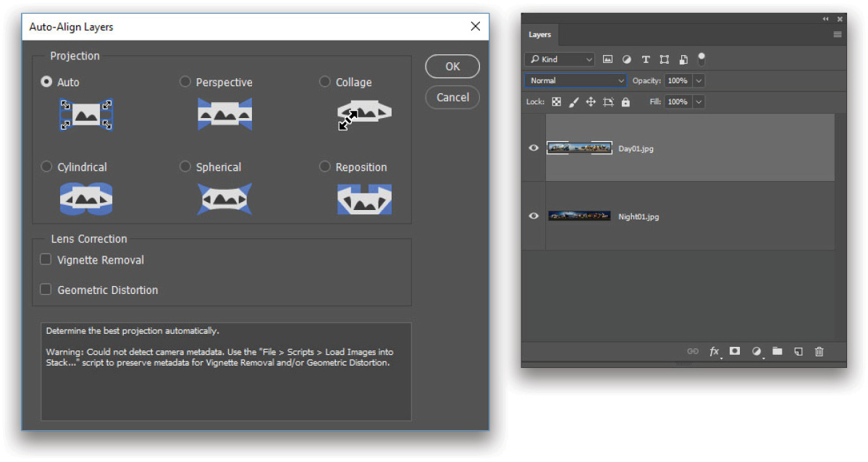Image resolution: width=868 pixels, height=462 pixels.
Task: Create a new layer group
Action: [x=777, y=351]
